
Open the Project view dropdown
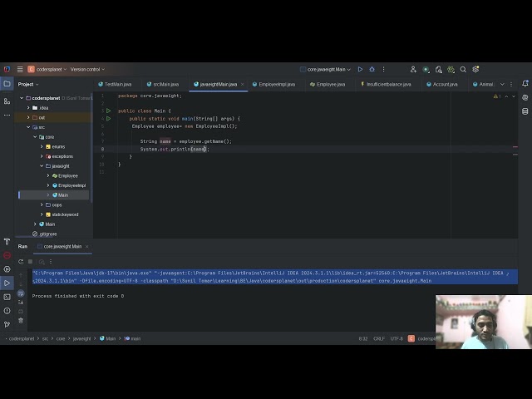28,84
